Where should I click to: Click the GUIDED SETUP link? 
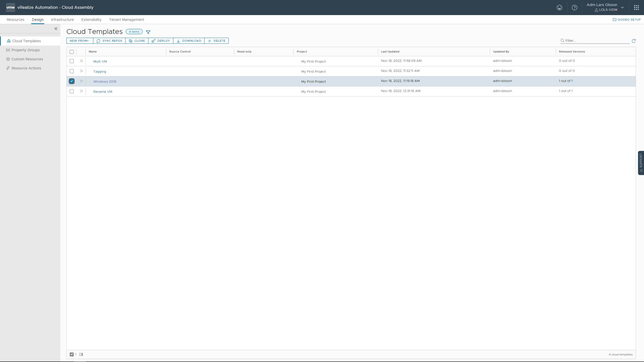pyautogui.click(x=627, y=20)
